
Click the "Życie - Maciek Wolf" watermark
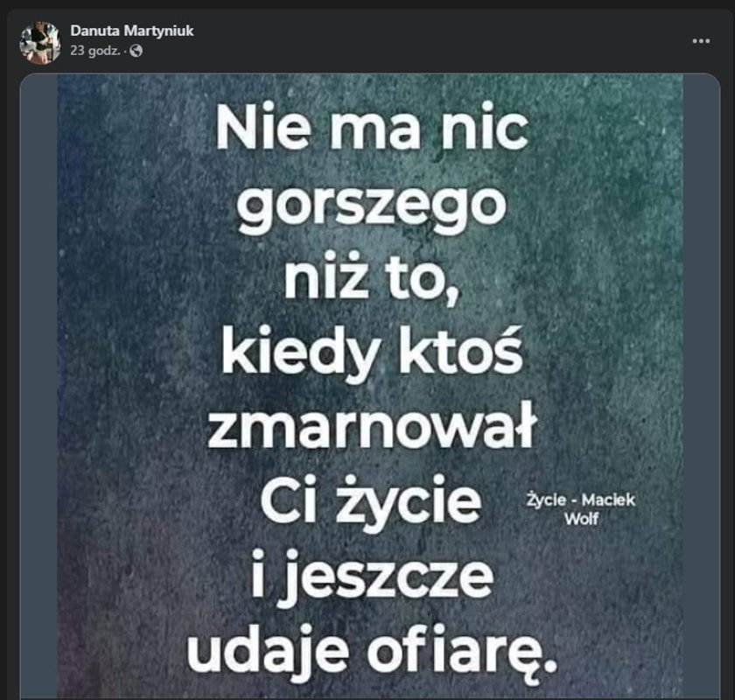(x=581, y=509)
